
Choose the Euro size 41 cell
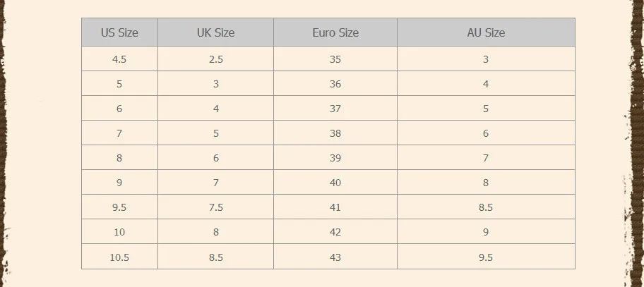(x=335, y=207)
